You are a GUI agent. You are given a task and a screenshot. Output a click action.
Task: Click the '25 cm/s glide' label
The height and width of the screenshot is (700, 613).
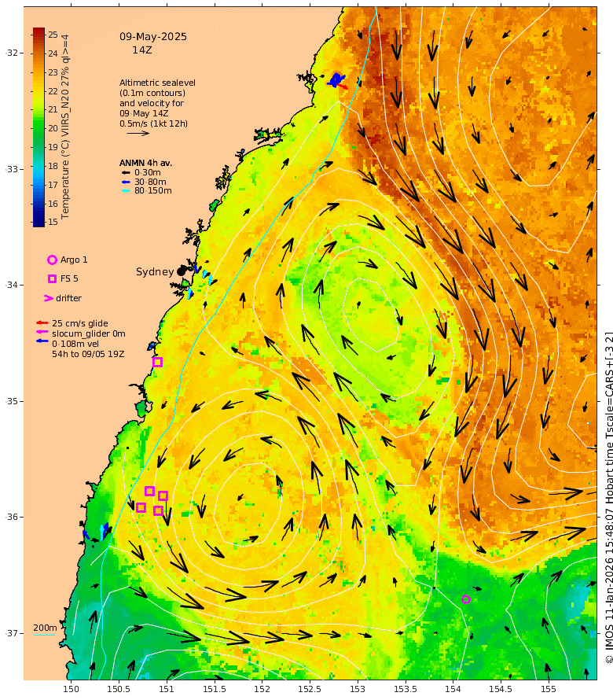click(80, 323)
